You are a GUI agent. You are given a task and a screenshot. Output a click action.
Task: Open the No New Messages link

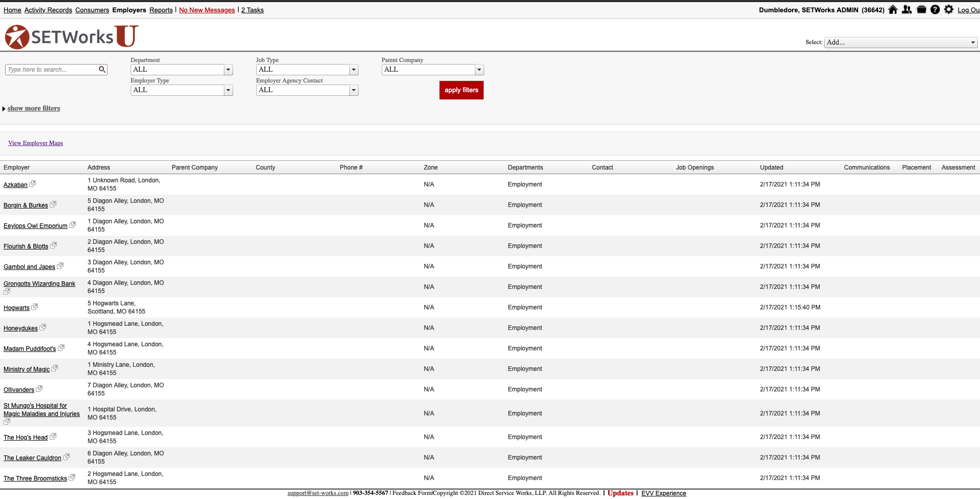[207, 10]
